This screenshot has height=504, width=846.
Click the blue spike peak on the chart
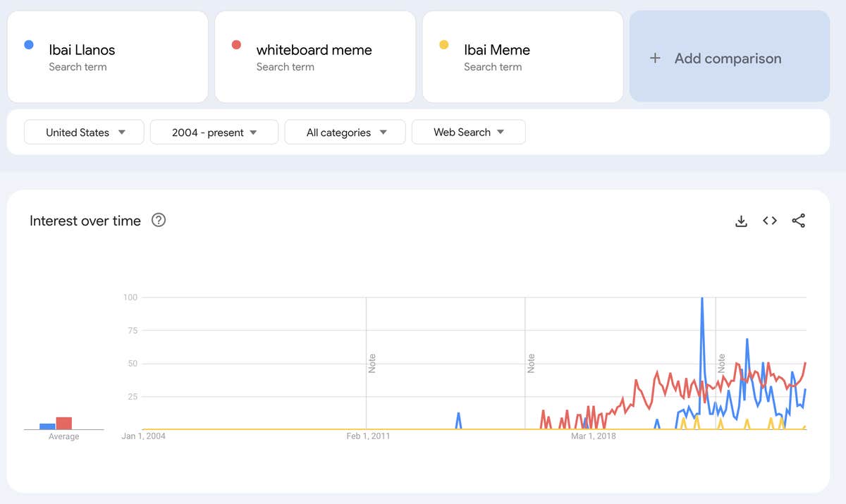(702, 298)
